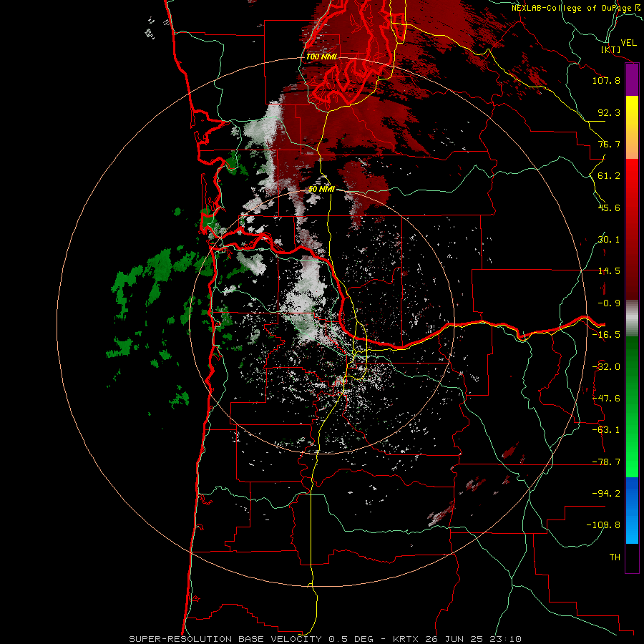This screenshot has width=644, height=644.
Task: Click the black TH segment of color bar
Action: (632, 557)
